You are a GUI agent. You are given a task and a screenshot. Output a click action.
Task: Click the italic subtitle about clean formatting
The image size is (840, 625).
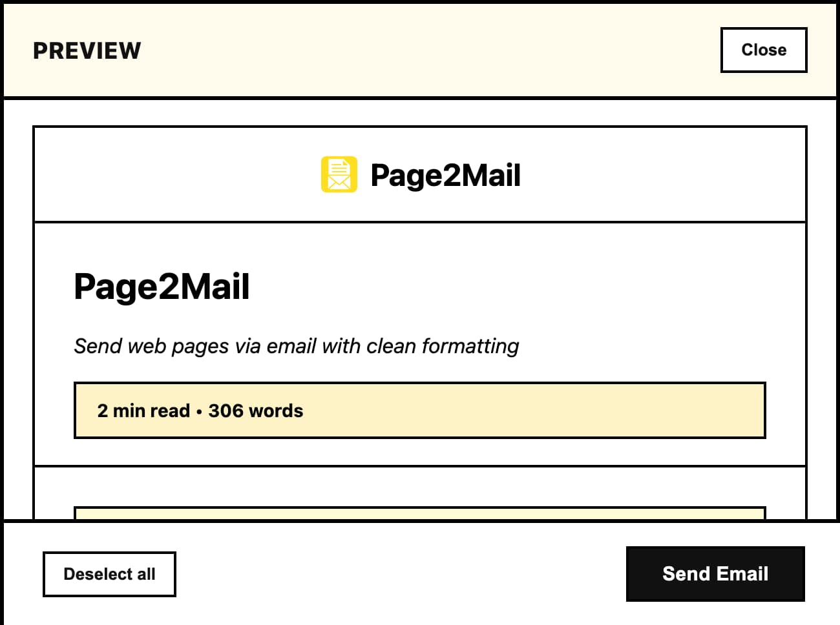tap(296, 346)
